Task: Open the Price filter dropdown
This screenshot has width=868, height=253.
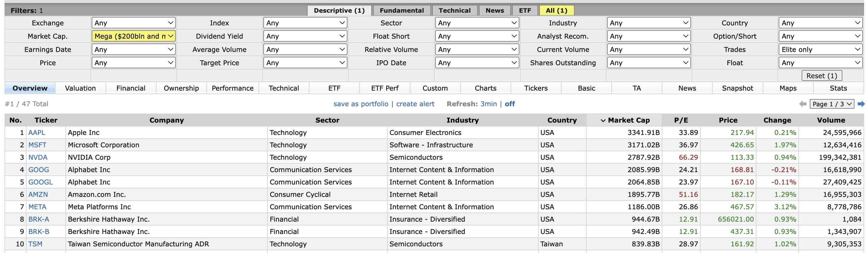Action: tap(134, 63)
